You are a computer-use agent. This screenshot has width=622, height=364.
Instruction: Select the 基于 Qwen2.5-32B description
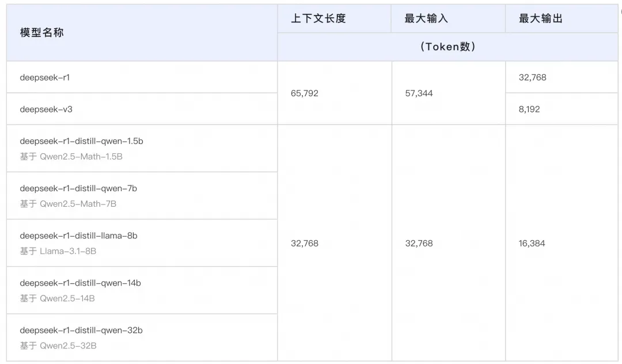tap(58, 346)
